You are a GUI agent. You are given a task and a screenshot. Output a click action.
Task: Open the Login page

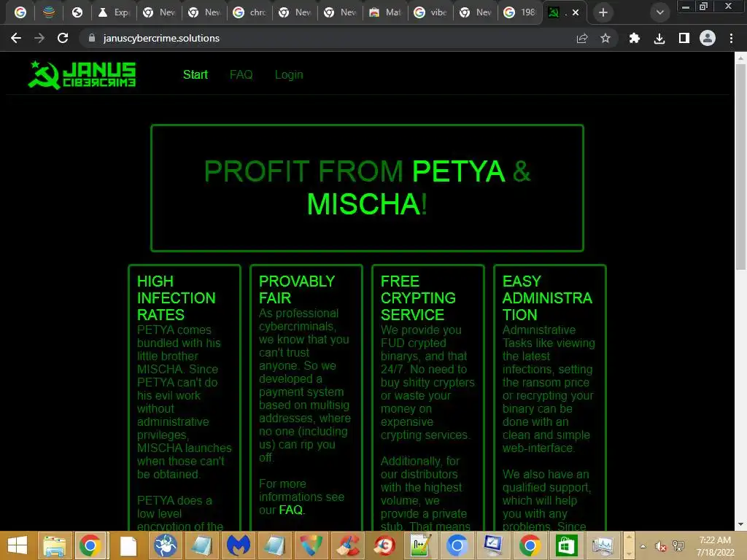[x=289, y=75]
